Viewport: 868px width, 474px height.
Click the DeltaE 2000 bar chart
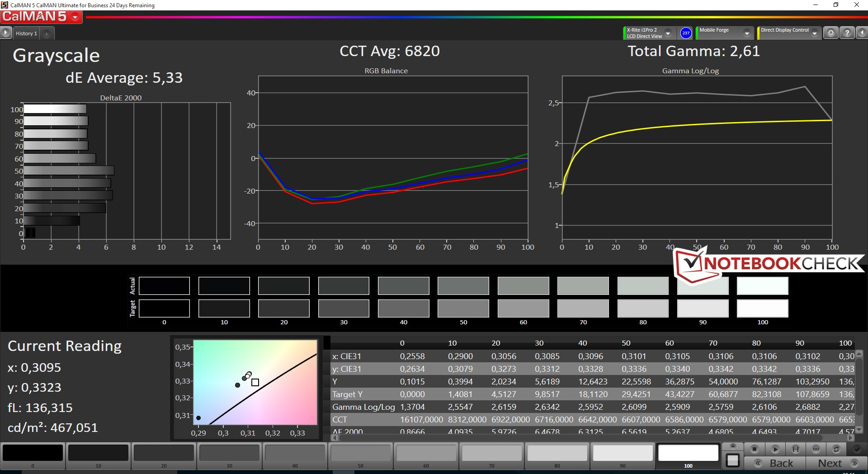(127, 171)
